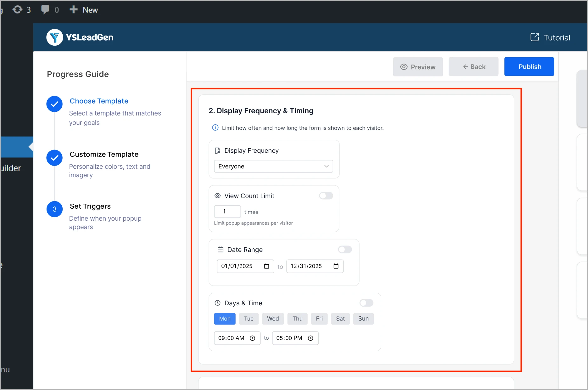Click the YSLeadGen funnel logo icon
Image resolution: width=588 pixels, height=390 pixels.
(x=55, y=37)
